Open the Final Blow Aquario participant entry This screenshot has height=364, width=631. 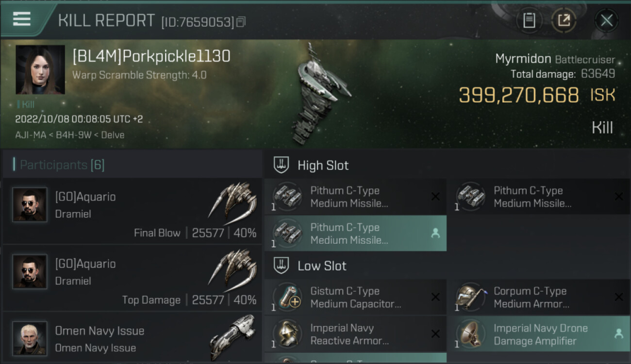pyautogui.click(x=133, y=211)
